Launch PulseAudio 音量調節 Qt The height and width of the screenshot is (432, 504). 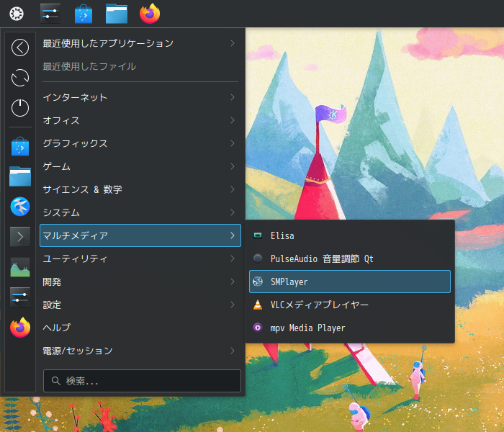click(350, 258)
